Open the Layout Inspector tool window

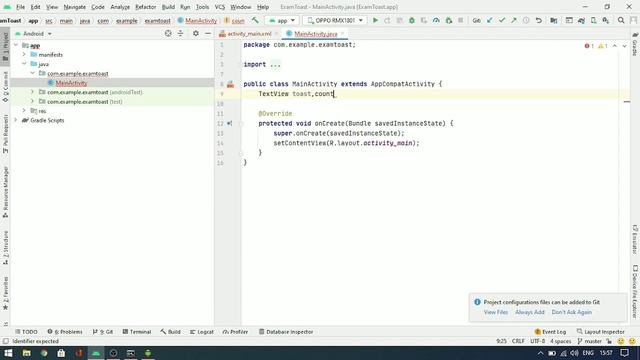pyautogui.click(x=601, y=332)
